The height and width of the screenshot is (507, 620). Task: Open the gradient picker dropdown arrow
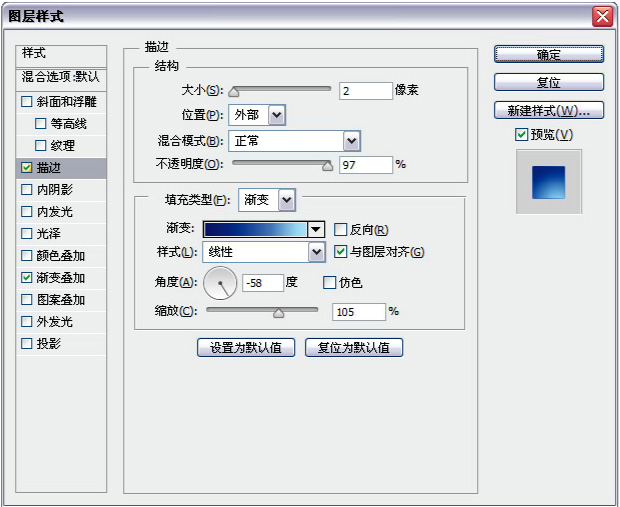coord(316,230)
